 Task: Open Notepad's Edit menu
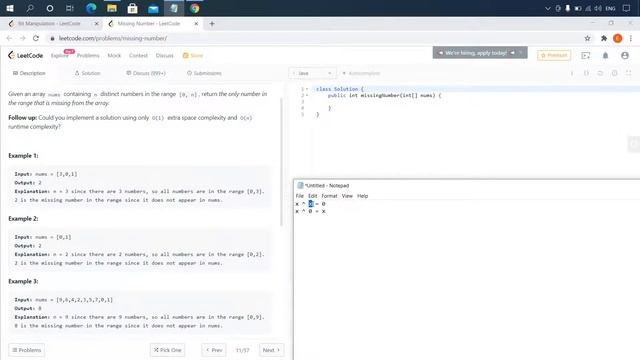[x=313, y=196]
